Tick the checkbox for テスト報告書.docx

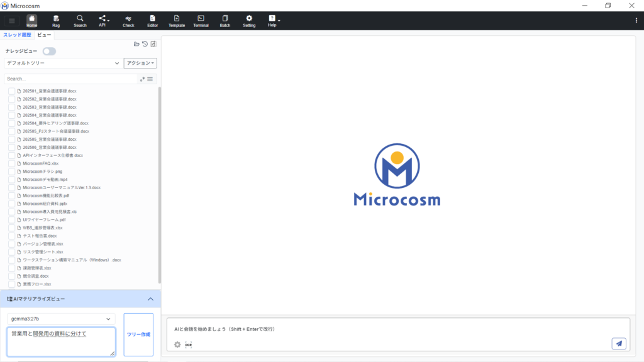click(11, 236)
